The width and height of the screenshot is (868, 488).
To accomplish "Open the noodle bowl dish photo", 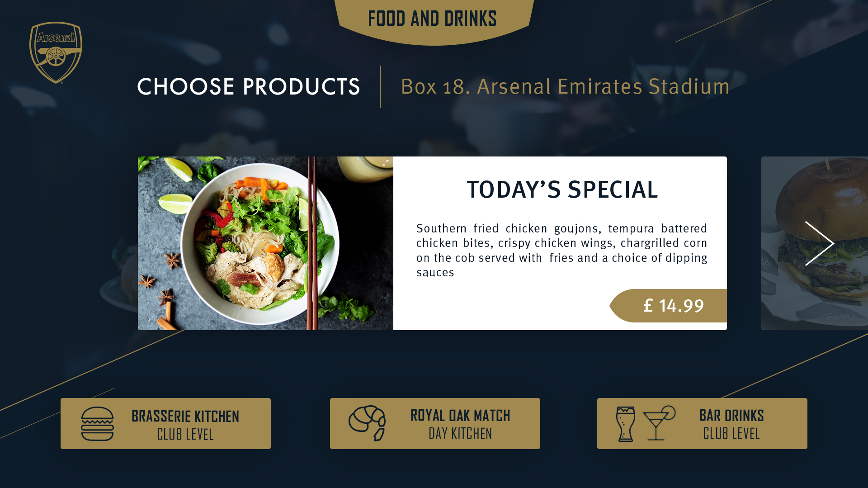I will pos(265,243).
